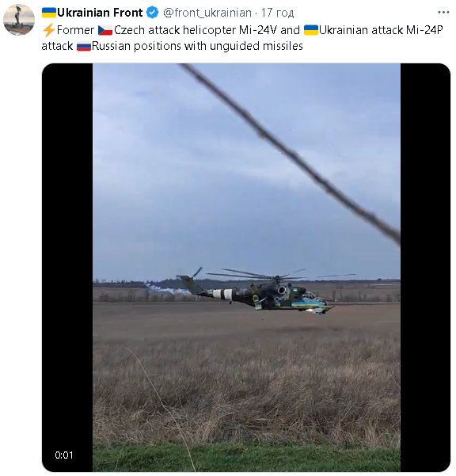Screen dimensions: 456x476
Task: Click the Ukrainian flag before 'Ukrainian attack'
Action: [310, 30]
